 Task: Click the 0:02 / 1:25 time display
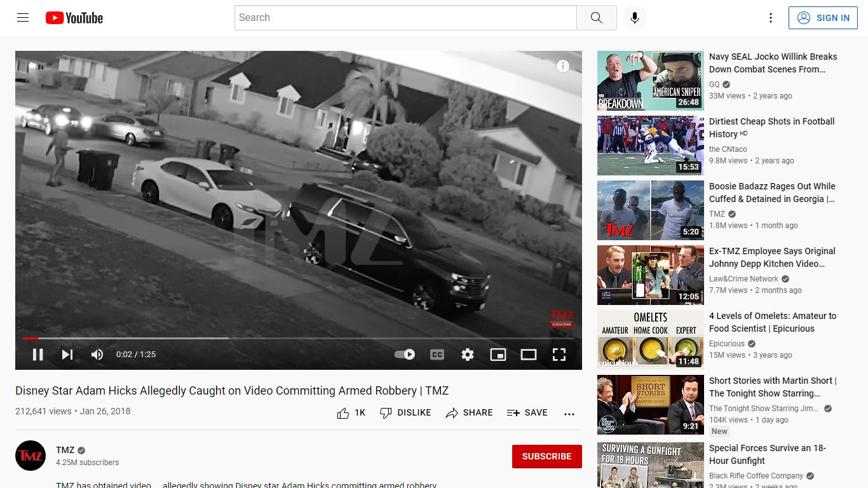click(136, 355)
